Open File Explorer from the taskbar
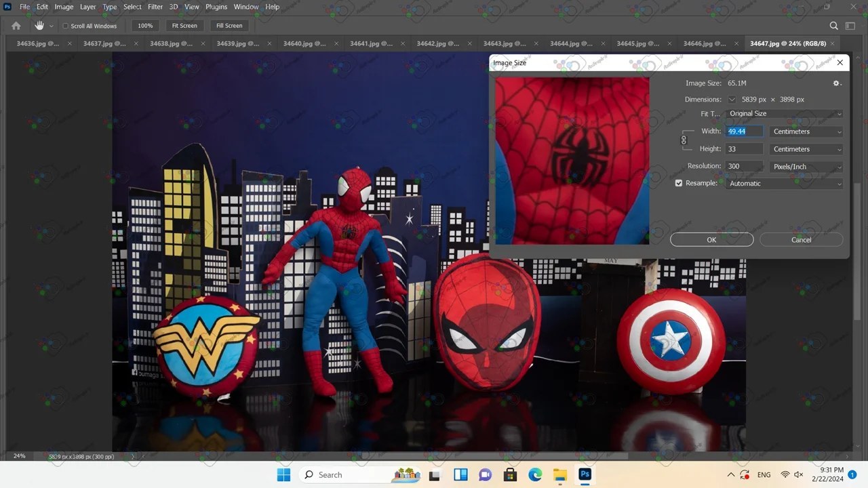This screenshot has height=488, width=868. click(x=559, y=474)
